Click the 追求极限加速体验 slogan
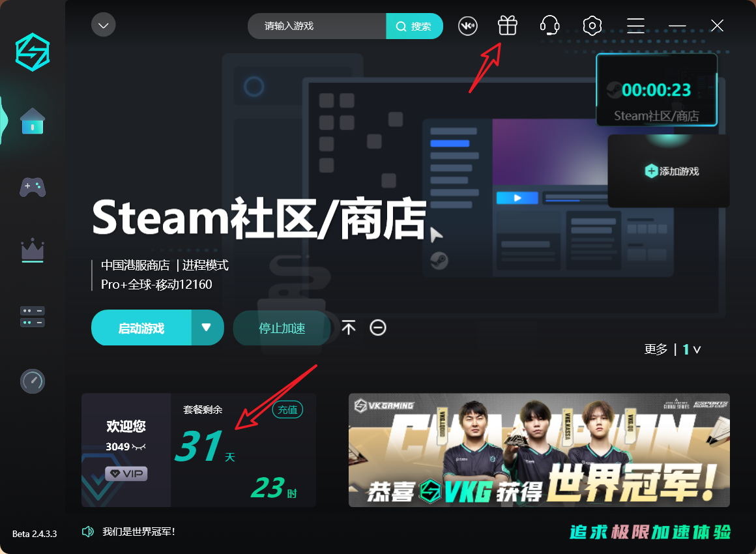Viewport: 756px width, 554px height. pos(650,532)
